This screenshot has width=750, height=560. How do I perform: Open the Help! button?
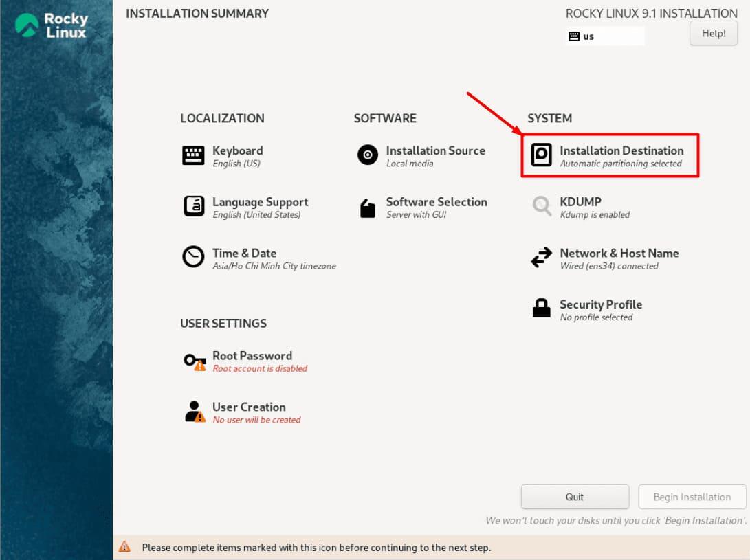click(x=714, y=33)
